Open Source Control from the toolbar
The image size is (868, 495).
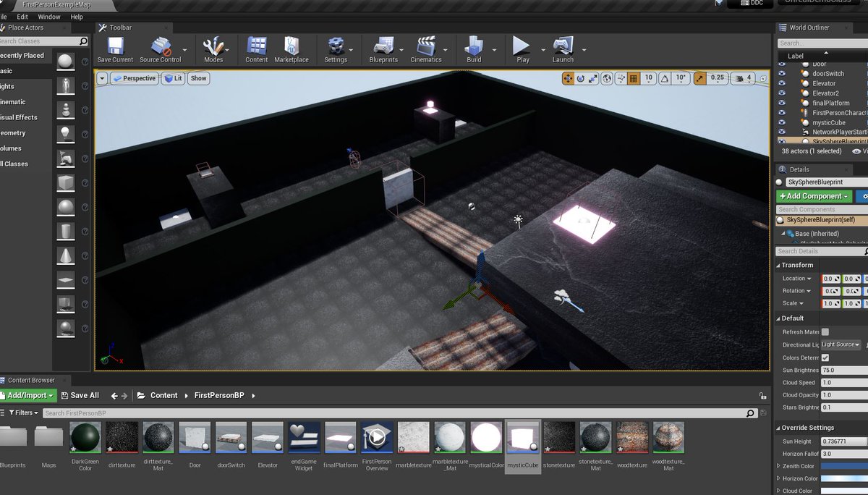coord(161,49)
